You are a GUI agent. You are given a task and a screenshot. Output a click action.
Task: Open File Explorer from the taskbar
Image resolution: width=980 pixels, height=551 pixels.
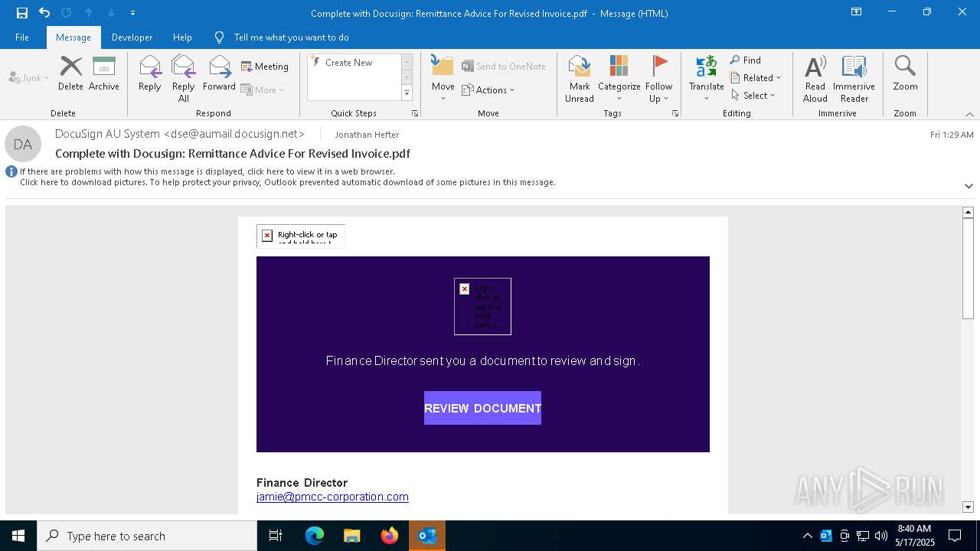(x=351, y=536)
